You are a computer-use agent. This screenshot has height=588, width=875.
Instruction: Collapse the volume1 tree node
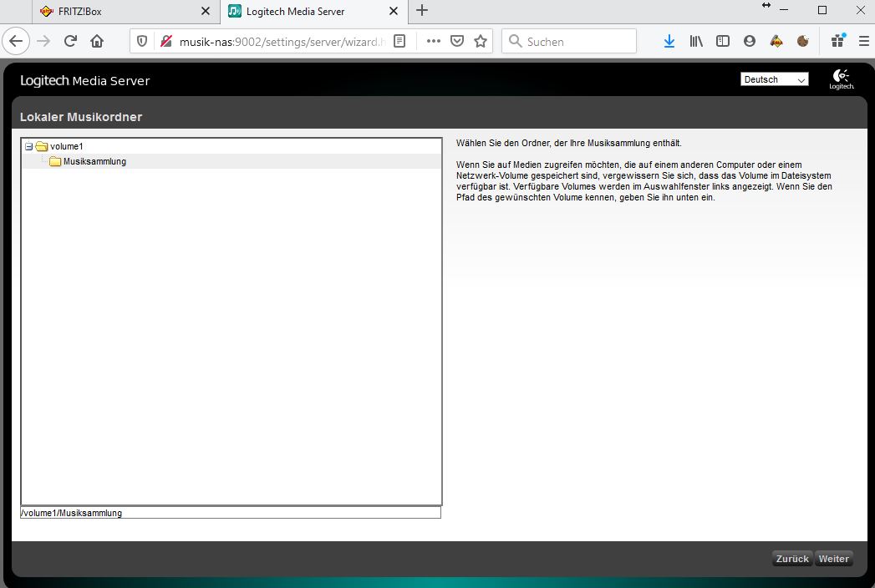click(x=29, y=147)
